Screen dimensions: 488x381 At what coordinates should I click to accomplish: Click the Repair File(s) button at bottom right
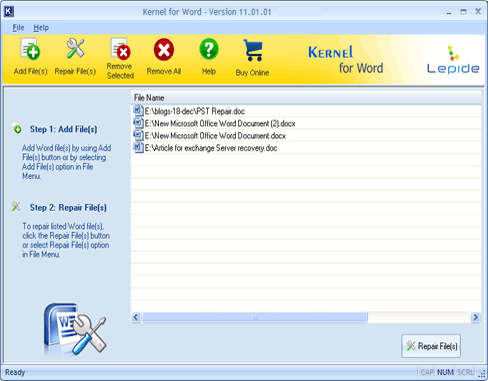pos(431,346)
